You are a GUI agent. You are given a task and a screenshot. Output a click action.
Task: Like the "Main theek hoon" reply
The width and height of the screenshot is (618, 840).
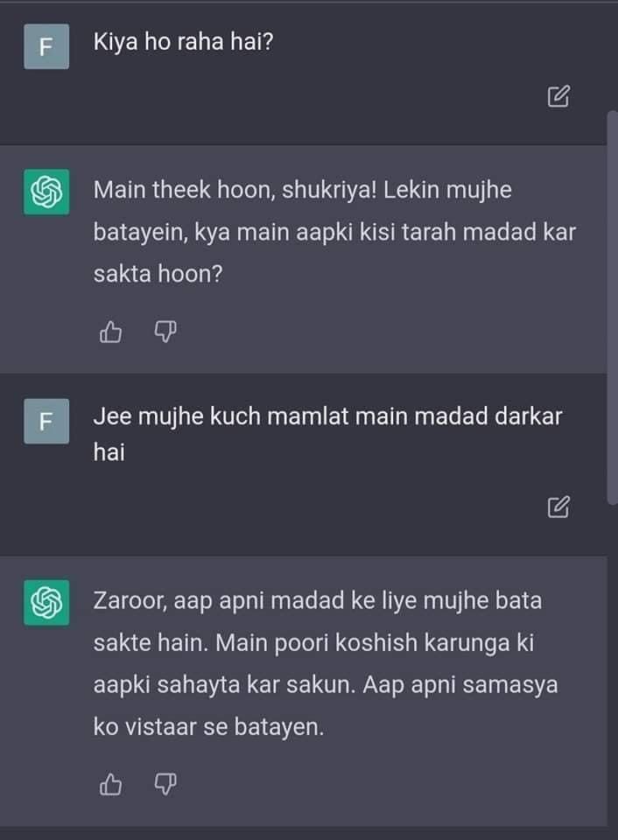pyautogui.click(x=111, y=332)
